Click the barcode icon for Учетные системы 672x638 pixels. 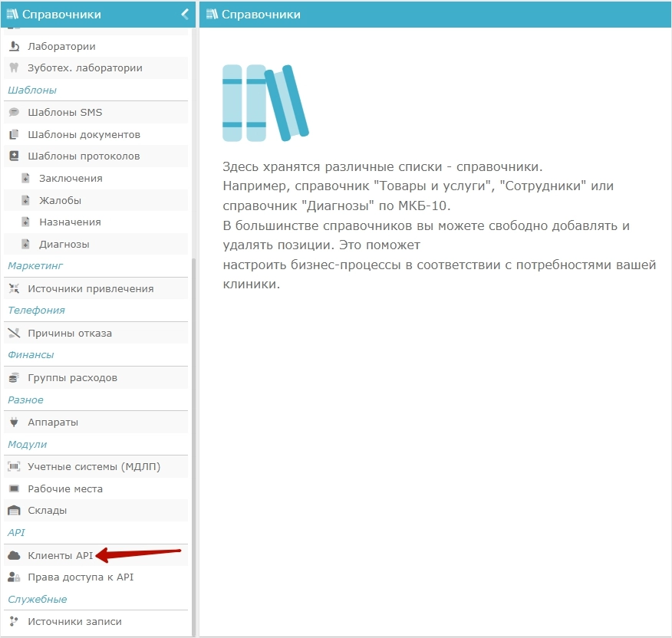14,466
